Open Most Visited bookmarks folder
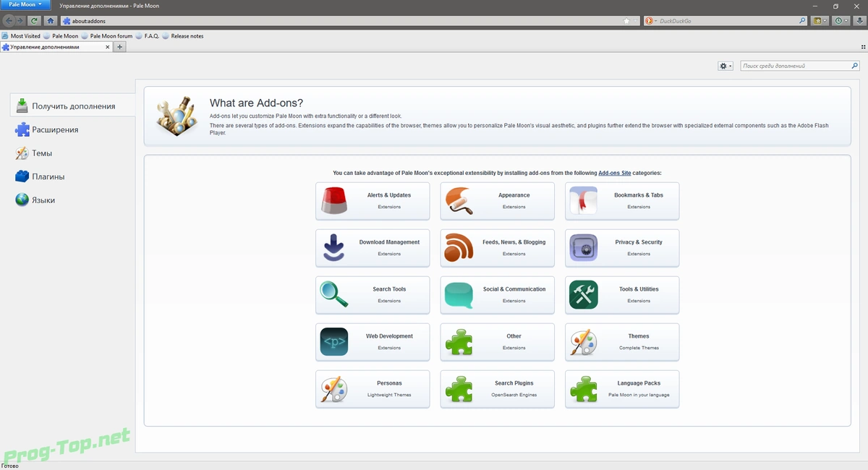The height and width of the screenshot is (470, 868). tap(21, 35)
